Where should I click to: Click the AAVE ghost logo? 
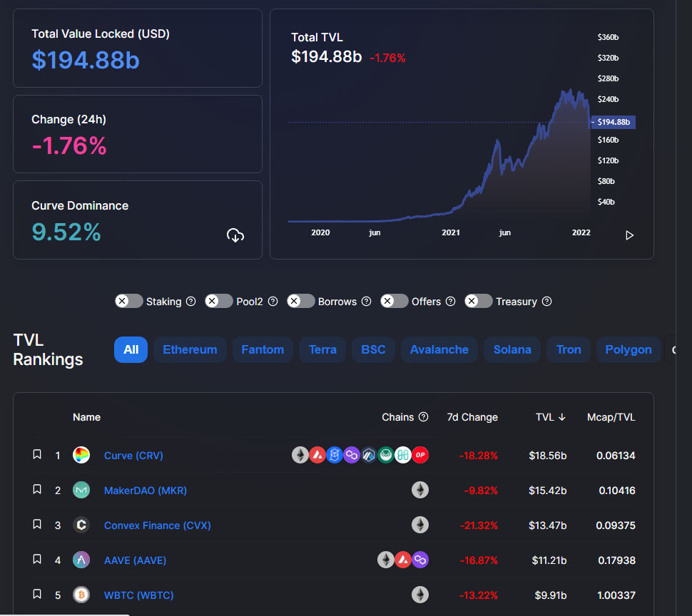[81, 560]
